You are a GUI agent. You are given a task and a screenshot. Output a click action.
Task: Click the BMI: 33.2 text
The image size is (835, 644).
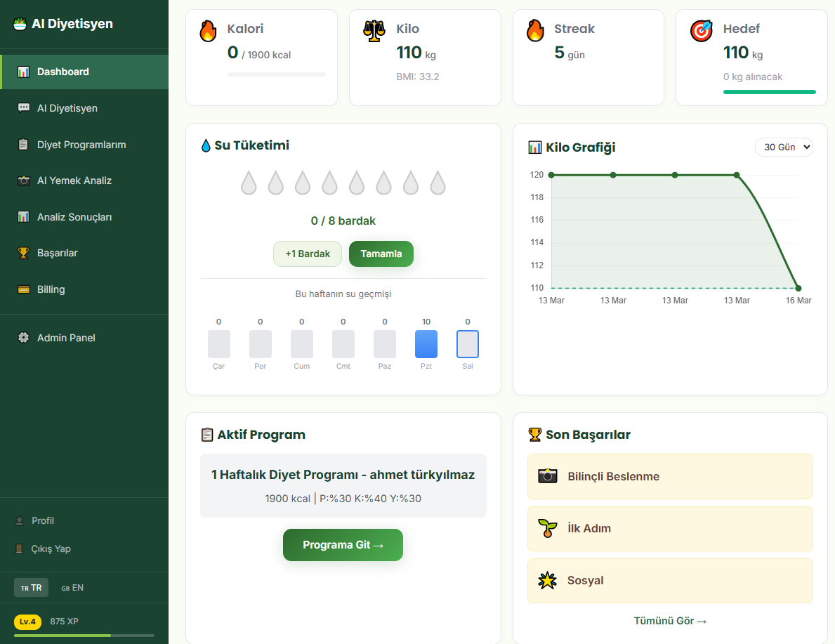pyautogui.click(x=417, y=77)
